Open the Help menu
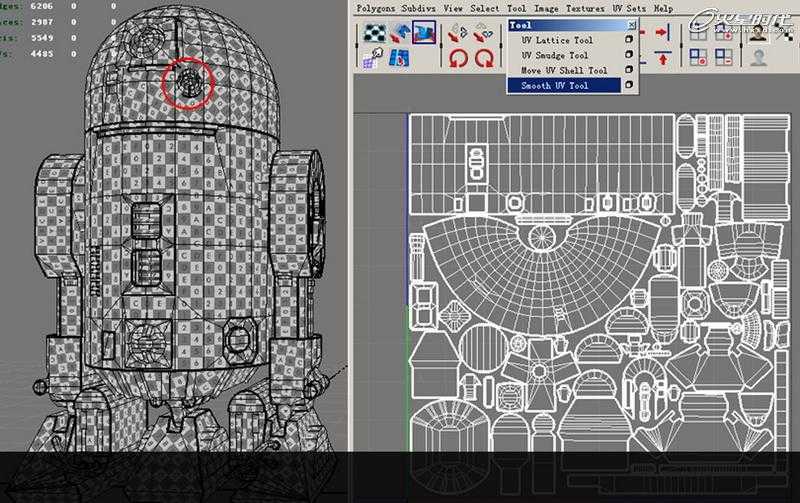The height and width of the screenshot is (503, 800). [663, 9]
